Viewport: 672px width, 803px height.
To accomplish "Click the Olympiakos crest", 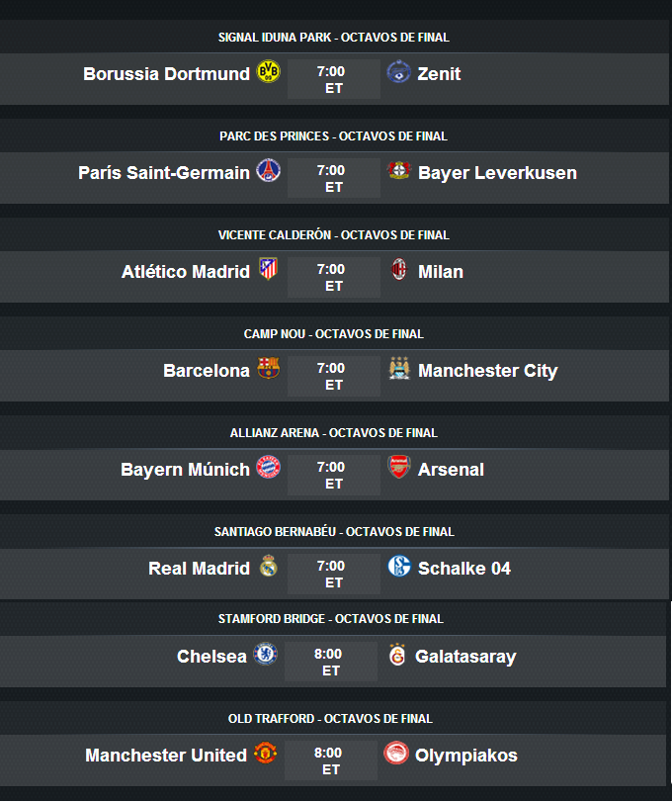I will click(x=396, y=753).
